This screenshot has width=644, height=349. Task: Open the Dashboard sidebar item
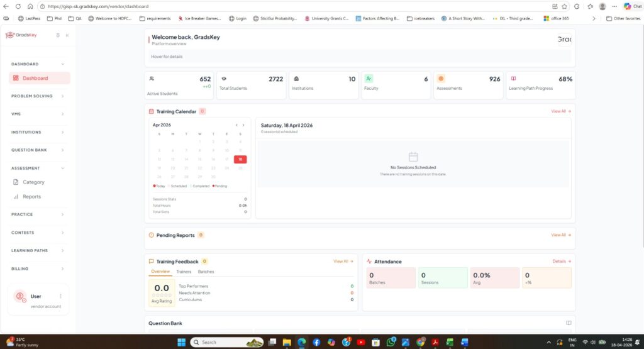(40, 78)
